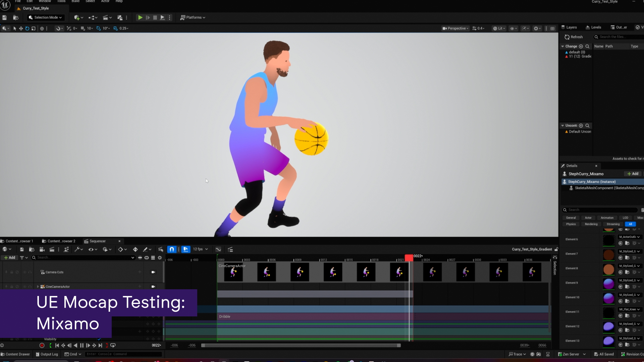Open the sequencer curve editor

218,249
